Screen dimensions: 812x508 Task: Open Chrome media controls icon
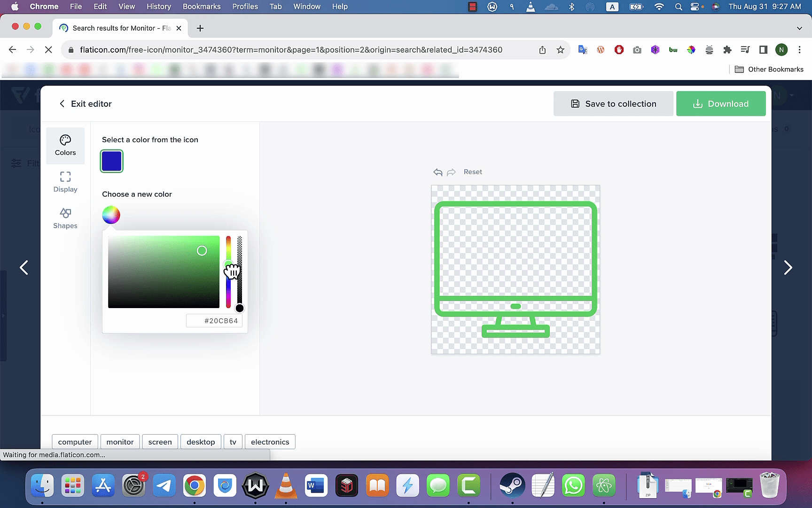745,49
